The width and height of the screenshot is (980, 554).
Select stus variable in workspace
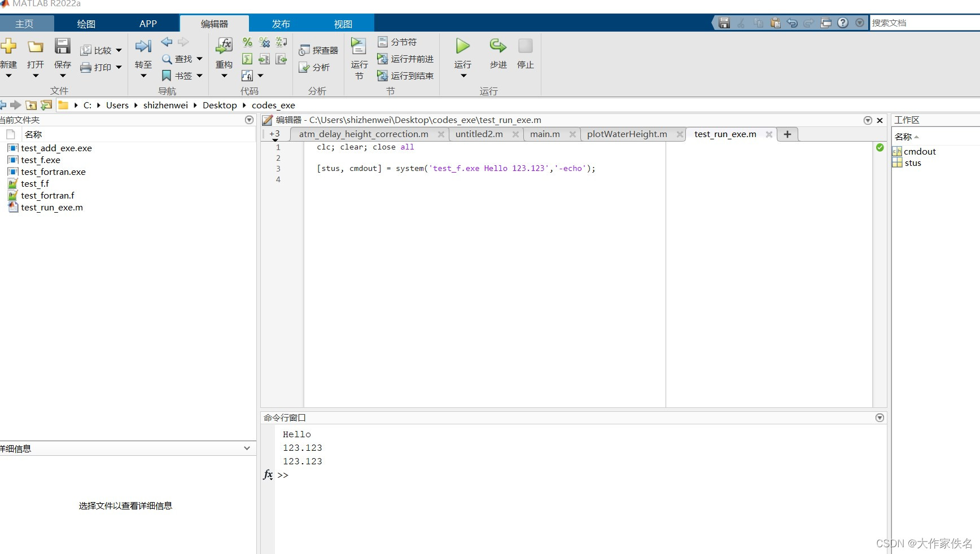(913, 163)
